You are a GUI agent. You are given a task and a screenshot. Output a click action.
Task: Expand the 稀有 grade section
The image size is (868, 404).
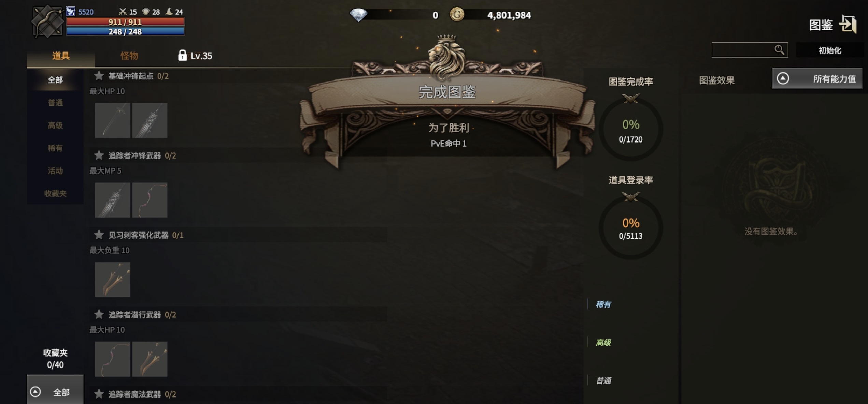603,304
